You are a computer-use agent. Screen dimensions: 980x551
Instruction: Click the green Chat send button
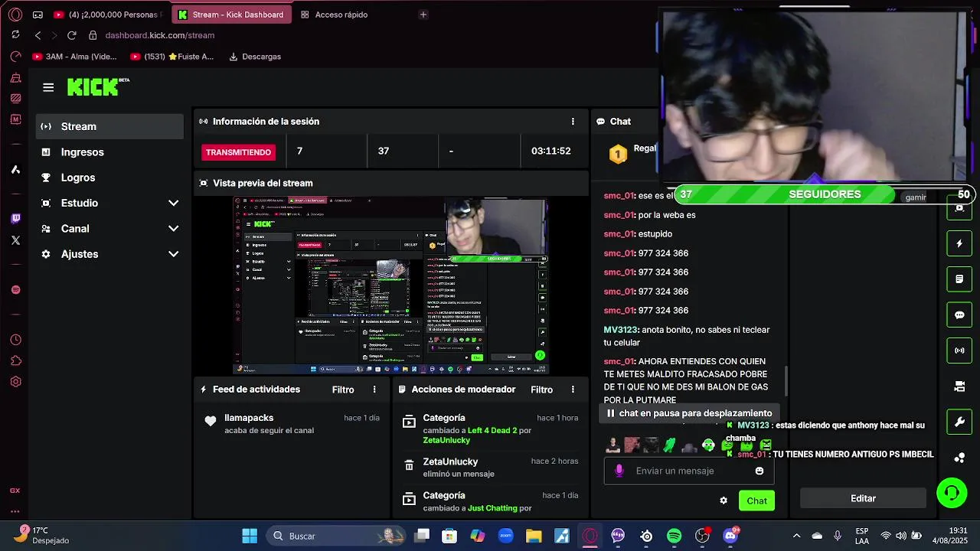[756, 500]
